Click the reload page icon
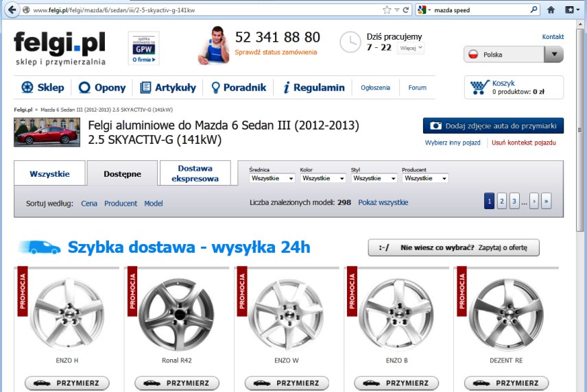 pos(406,10)
